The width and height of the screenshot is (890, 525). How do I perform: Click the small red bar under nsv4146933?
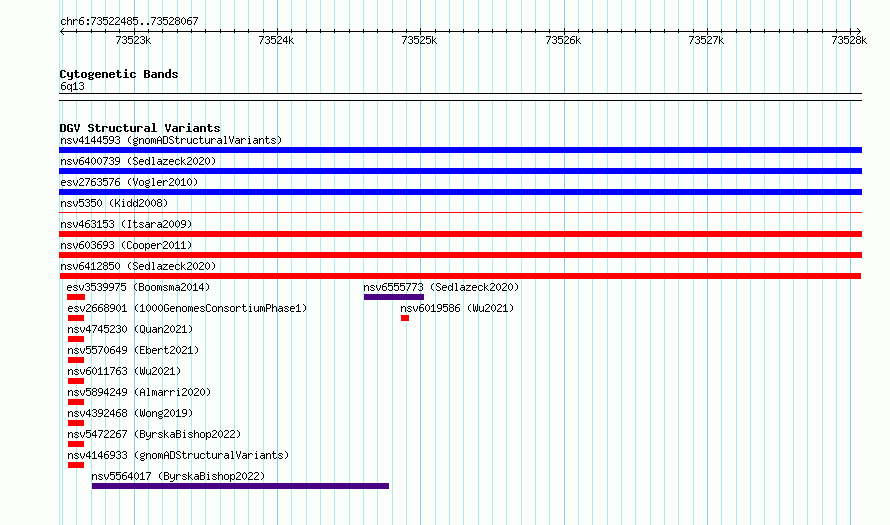[x=75, y=465]
